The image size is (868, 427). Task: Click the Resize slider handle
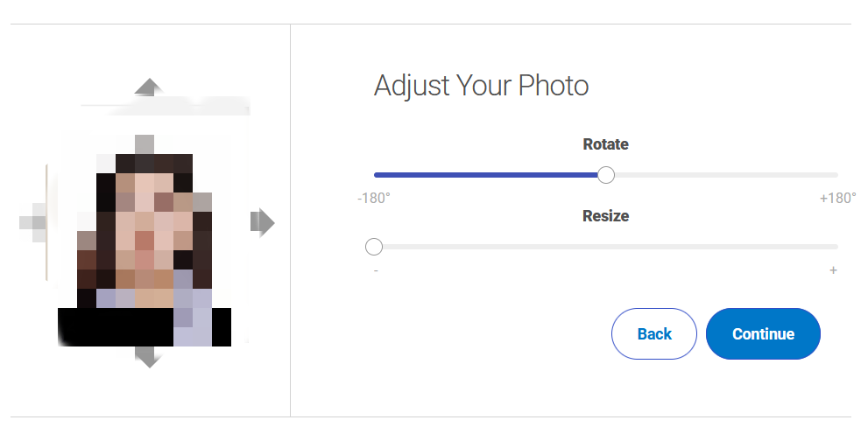pos(374,247)
